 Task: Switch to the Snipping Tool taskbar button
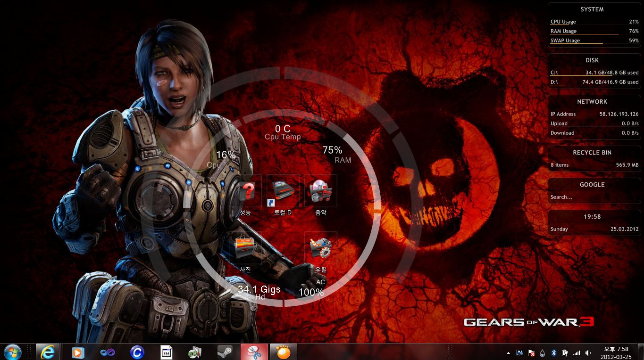(254, 352)
